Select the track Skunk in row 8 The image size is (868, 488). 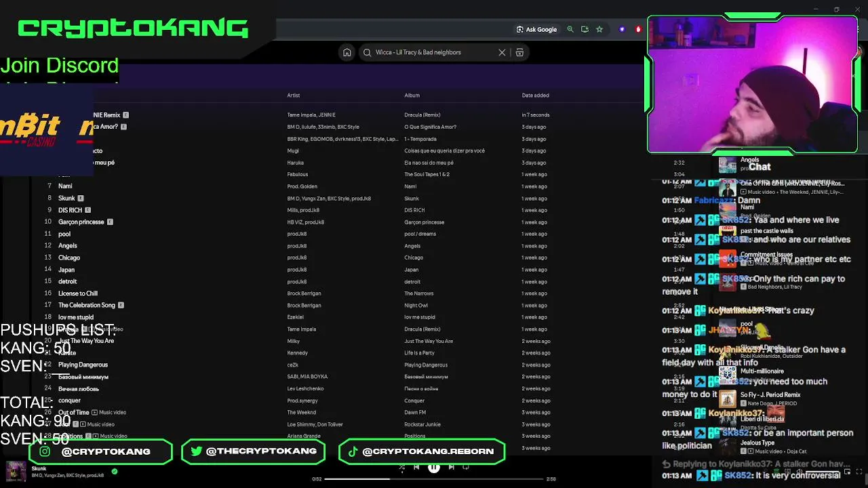[66, 199]
